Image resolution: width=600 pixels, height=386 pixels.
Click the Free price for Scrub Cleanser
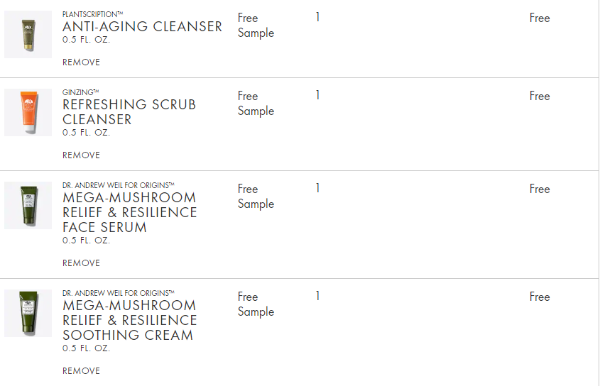[x=540, y=96]
